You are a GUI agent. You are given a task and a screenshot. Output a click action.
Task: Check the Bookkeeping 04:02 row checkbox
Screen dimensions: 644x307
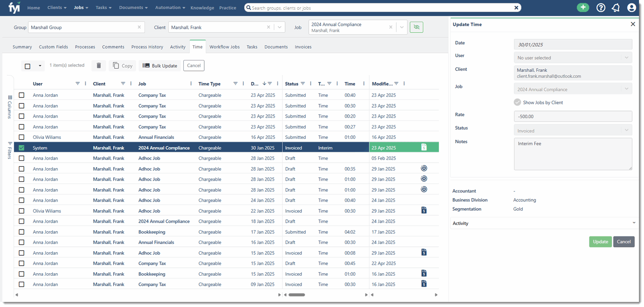(22, 232)
